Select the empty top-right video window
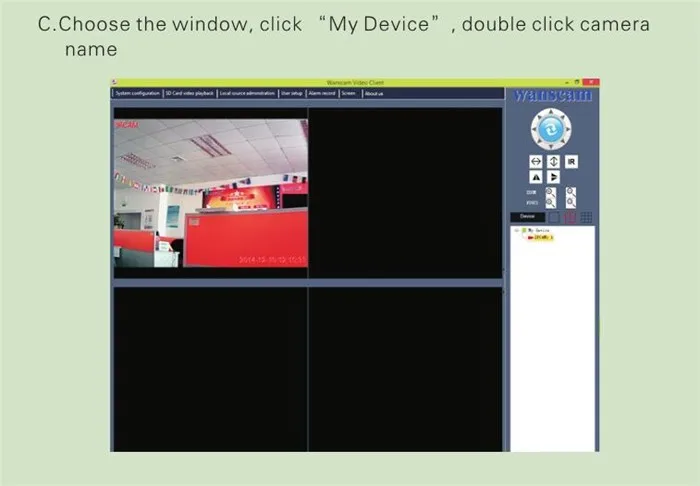The image size is (700, 486). pyautogui.click(x=405, y=193)
